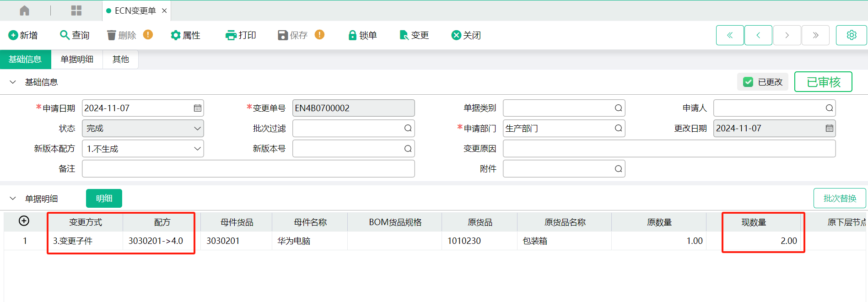
Task: Click the 新增 add icon button
Action: [13, 35]
